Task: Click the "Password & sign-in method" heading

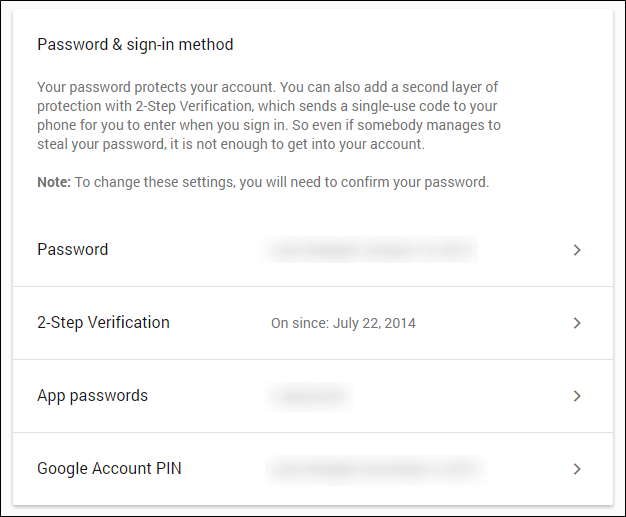Action: click(x=135, y=44)
